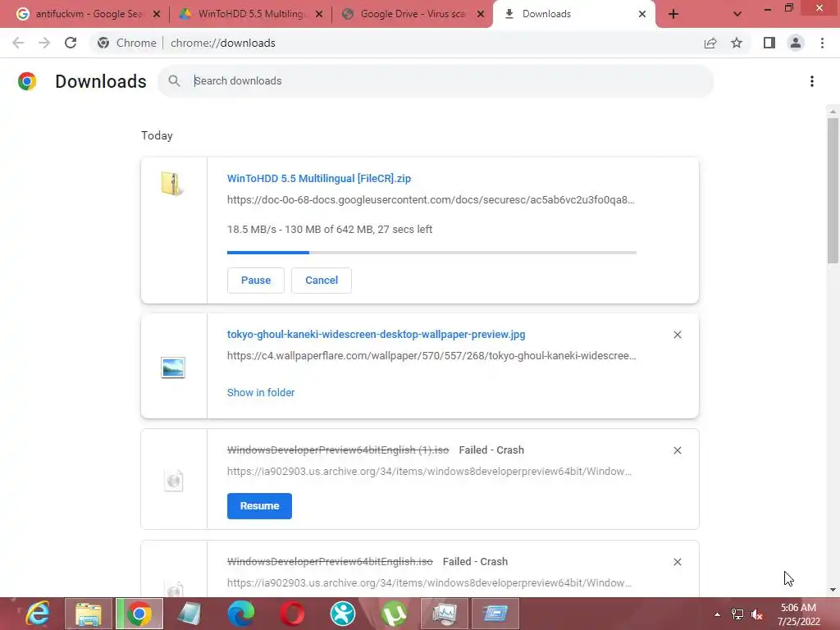
Task: Cancel the WinToHDD zip download
Action: 322,281
